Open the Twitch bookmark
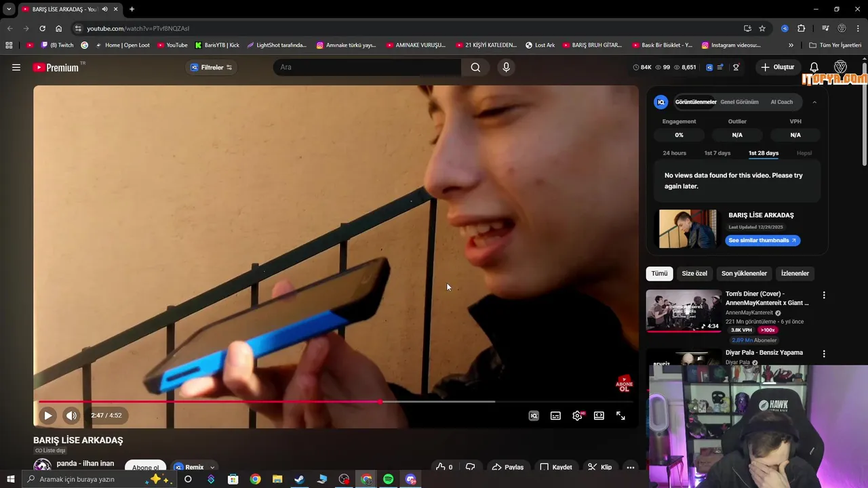 tap(57, 45)
